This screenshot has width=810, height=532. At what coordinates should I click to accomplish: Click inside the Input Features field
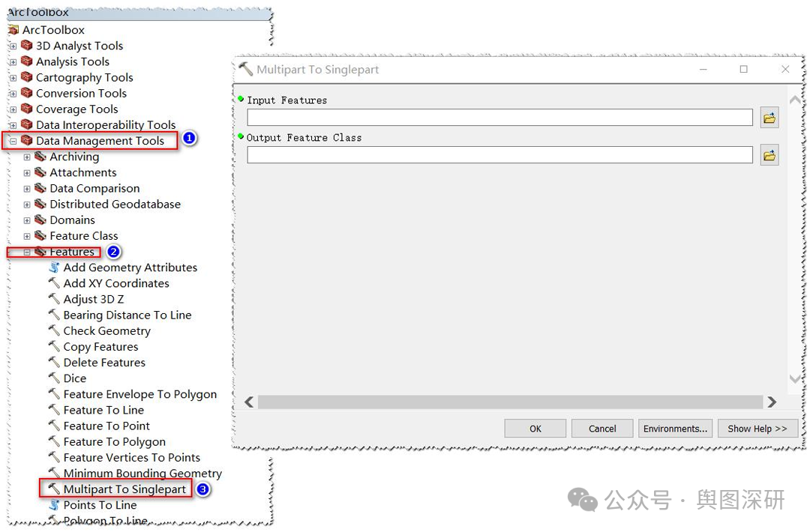click(499, 117)
